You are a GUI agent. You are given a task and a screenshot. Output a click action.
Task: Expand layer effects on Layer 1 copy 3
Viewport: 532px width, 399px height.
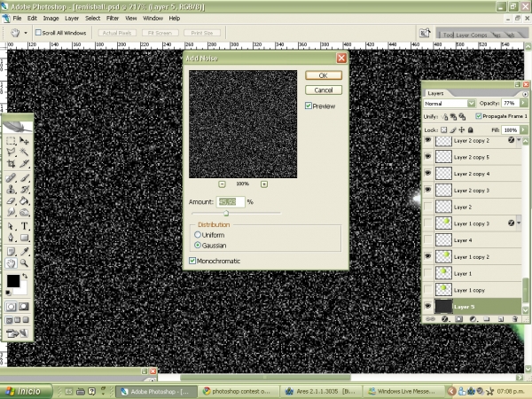coord(519,223)
